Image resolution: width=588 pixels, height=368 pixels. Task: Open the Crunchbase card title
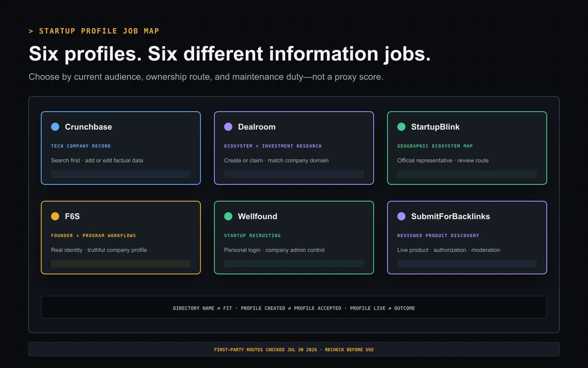[88, 127]
